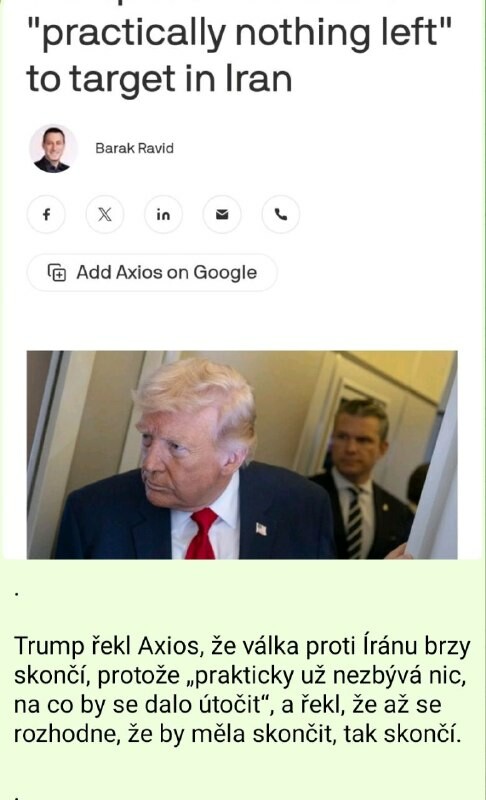Image resolution: width=486 pixels, height=800 pixels.
Task: Share the article on Facebook
Action: 46,214
